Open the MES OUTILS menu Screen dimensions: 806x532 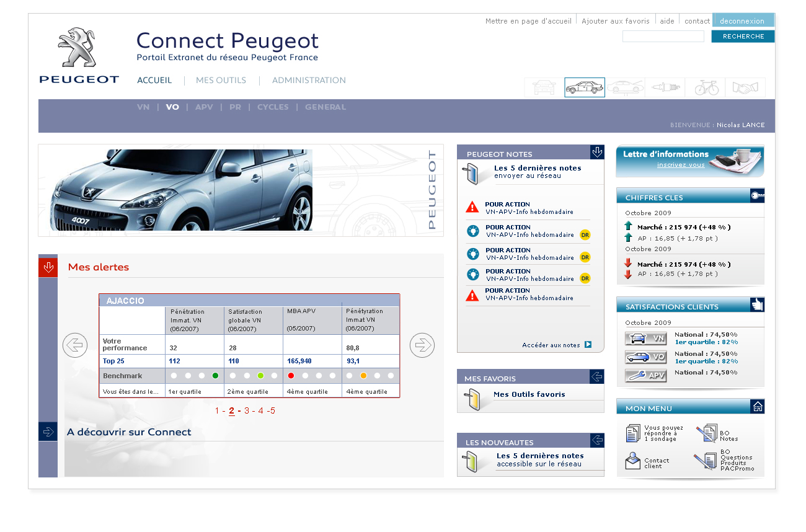tap(221, 81)
